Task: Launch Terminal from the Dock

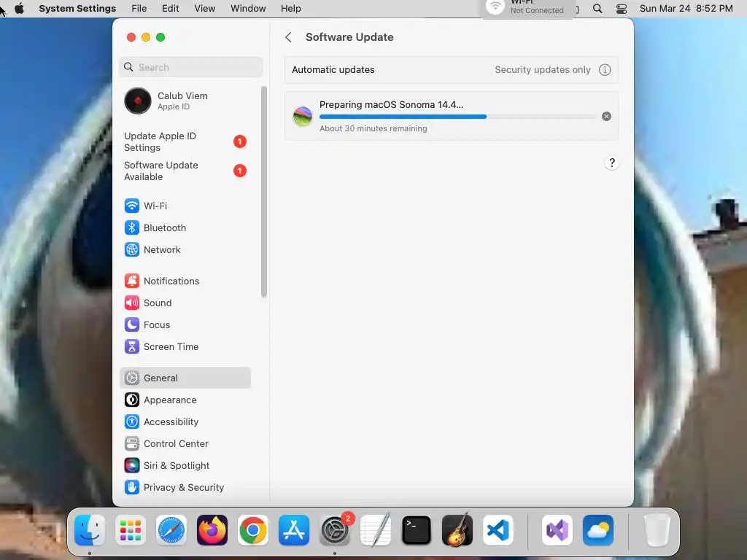Action: pos(417,530)
